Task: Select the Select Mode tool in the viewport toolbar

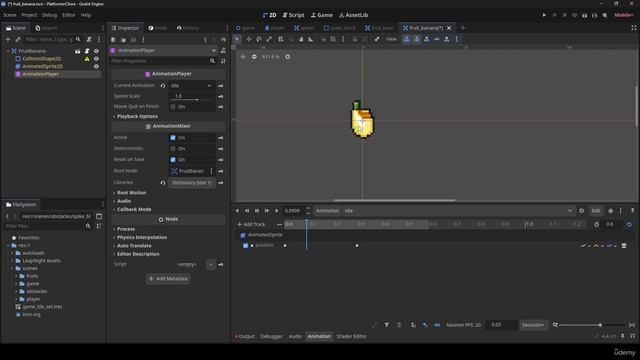Action: pyautogui.click(x=237, y=39)
